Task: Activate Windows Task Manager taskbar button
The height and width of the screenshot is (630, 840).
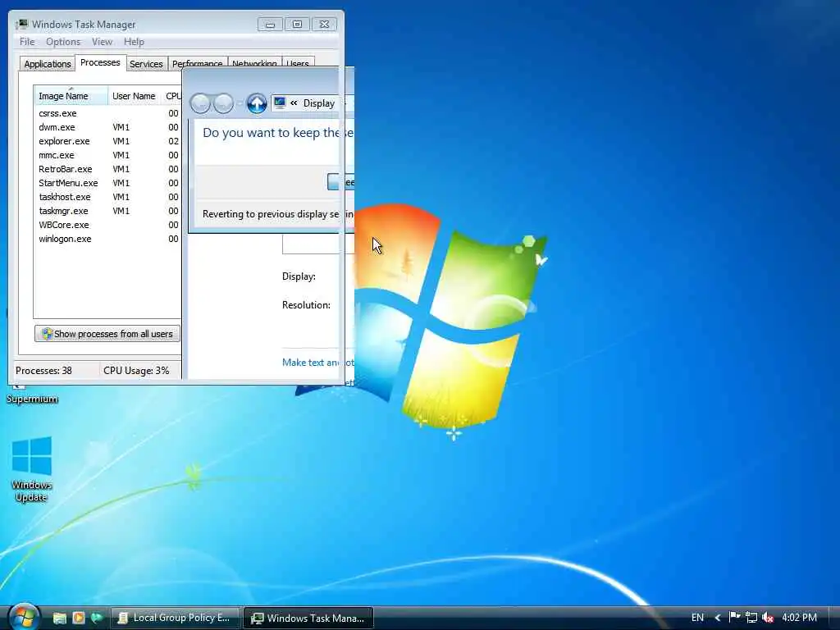Action: (308, 618)
